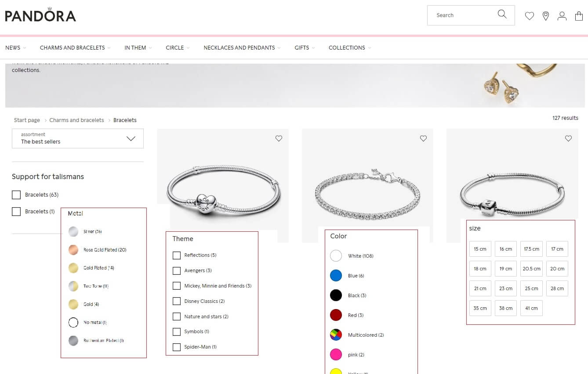Open the wishlist heart icon in header
The height and width of the screenshot is (374, 588).
click(530, 16)
